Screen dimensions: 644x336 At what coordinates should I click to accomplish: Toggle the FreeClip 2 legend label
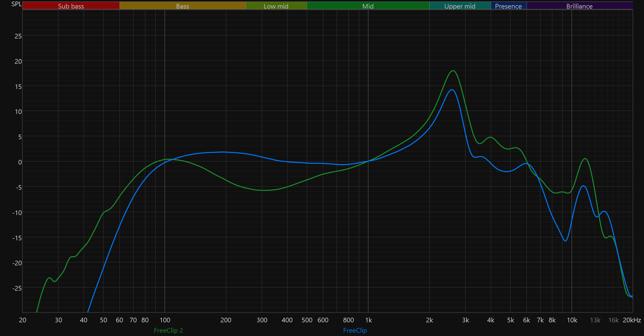click(x=168, y=330)
